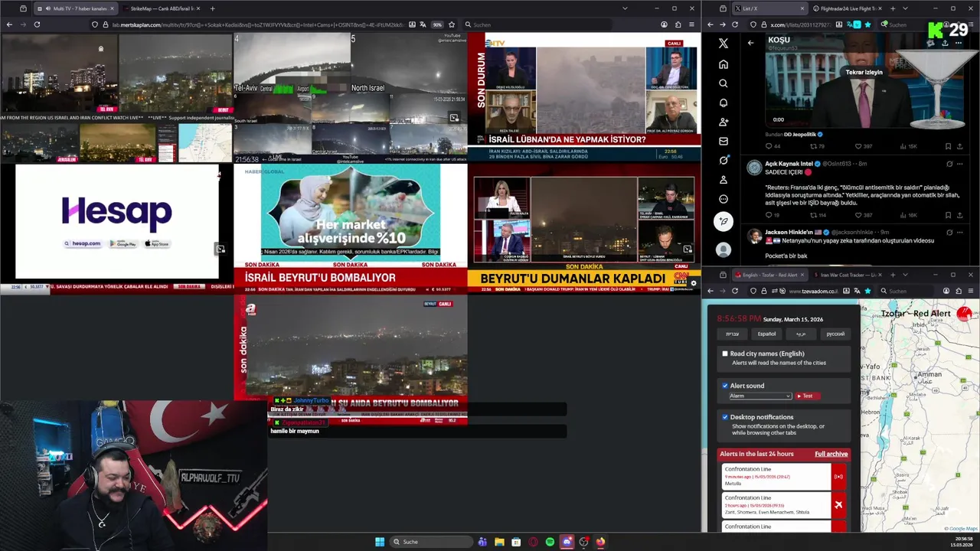
Task: Open the Windows Start menu
Action: pyautogui.click(x=380, y=542)
